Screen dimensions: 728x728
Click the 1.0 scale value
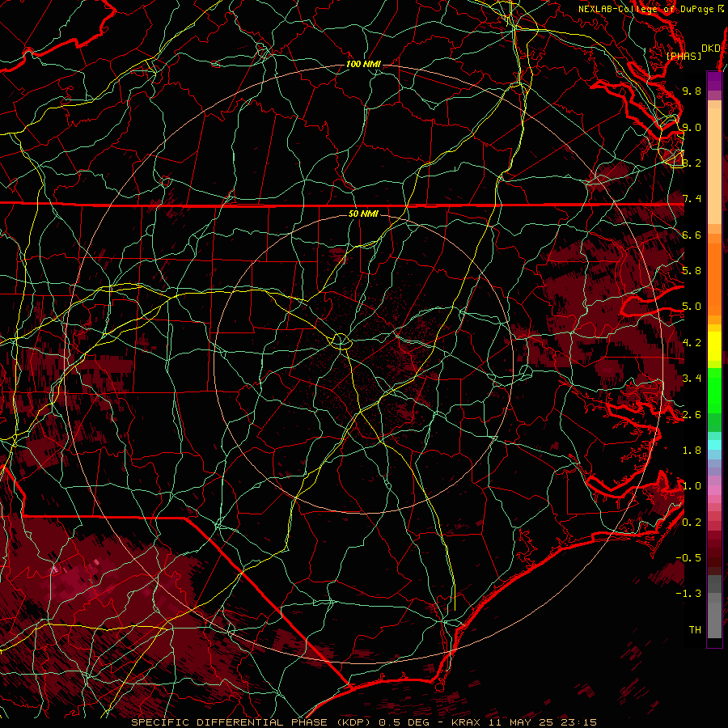(692, 486)
